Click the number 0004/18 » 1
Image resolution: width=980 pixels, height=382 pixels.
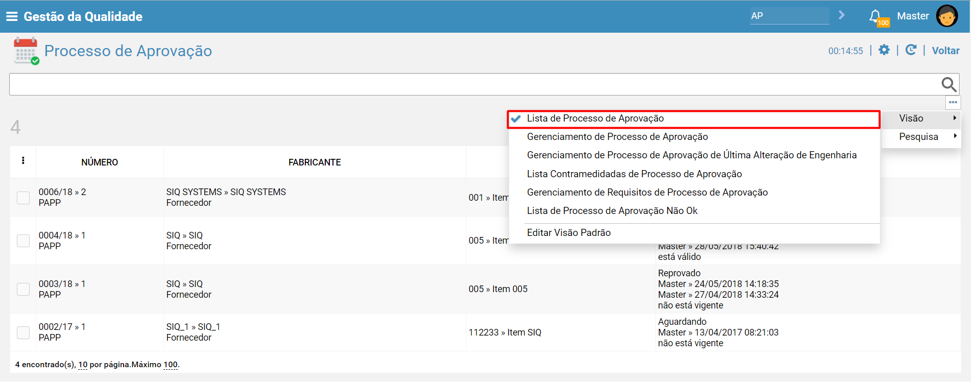[62, 235]
